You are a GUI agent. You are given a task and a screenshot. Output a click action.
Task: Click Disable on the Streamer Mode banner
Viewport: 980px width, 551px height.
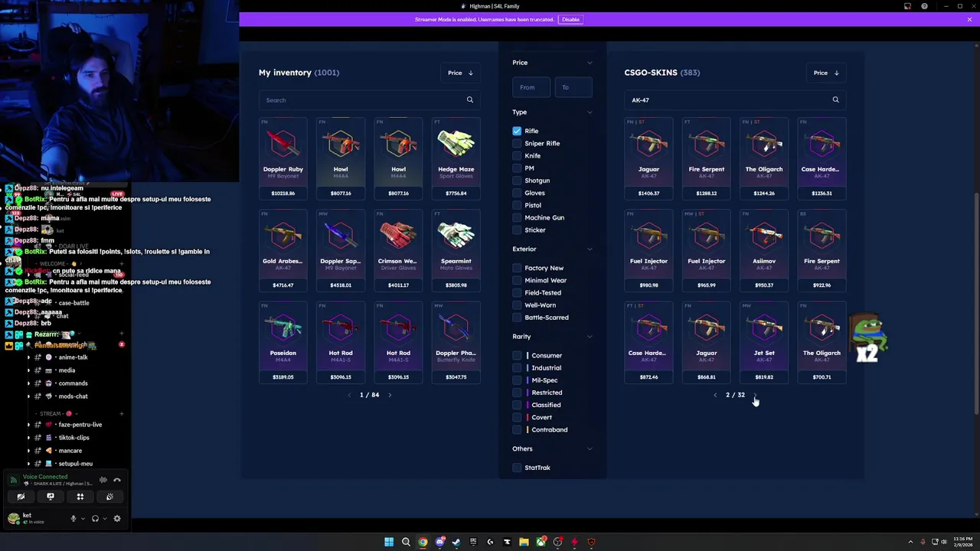pos(570,19)
